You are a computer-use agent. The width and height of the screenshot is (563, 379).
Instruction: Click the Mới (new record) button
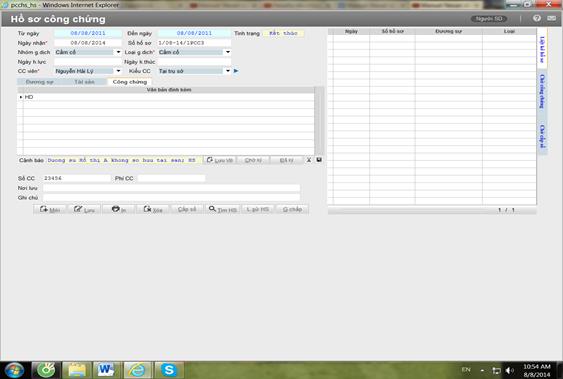(x=50, y=209)
